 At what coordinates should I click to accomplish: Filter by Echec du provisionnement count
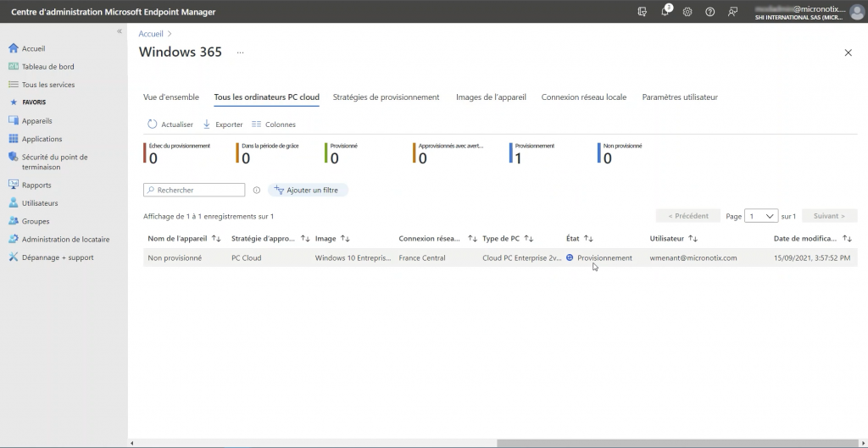tap(176, 153)
